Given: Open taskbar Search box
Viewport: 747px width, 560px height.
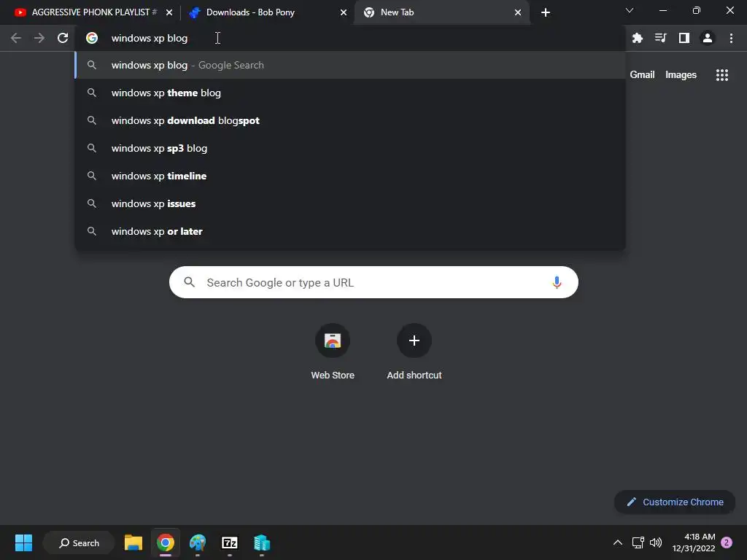Looking at the screenshot, I should point(79,542).
